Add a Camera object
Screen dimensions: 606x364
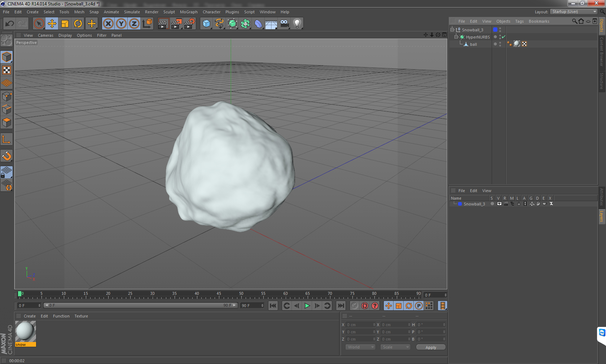point(284,24)
